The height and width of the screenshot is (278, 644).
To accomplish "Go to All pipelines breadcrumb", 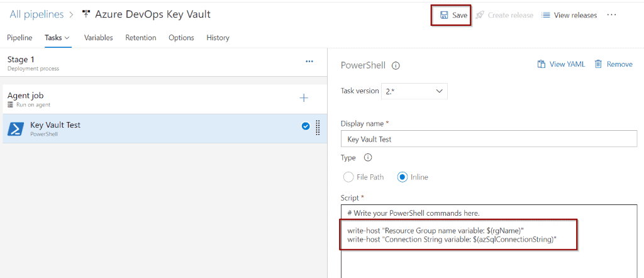I will (36, 14).
